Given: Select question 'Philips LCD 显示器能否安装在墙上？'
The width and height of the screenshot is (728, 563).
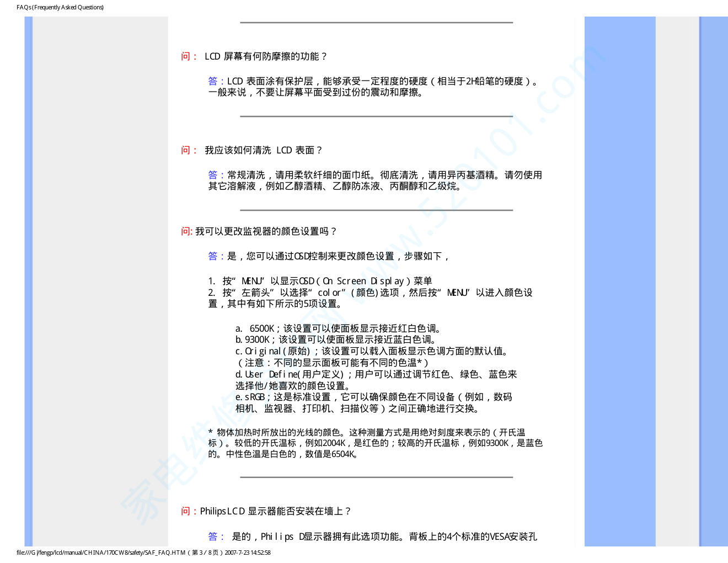Looking at the screenshot, I should tap(275, 511).
